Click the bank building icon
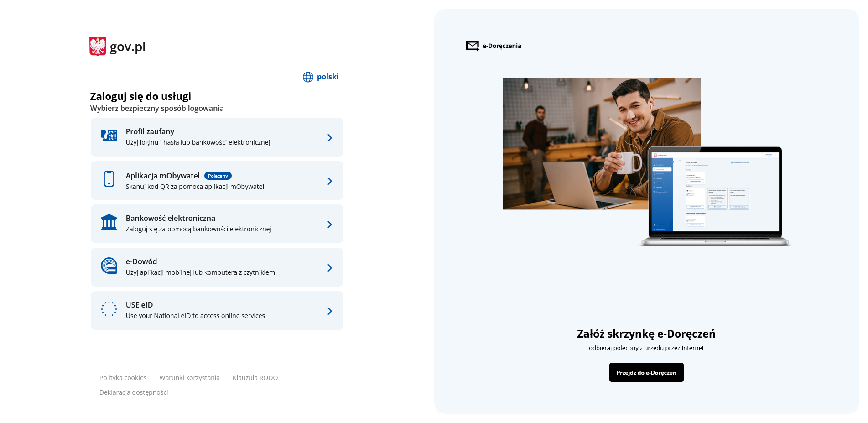Screen dimensions: 868x423 pos(109,222)
